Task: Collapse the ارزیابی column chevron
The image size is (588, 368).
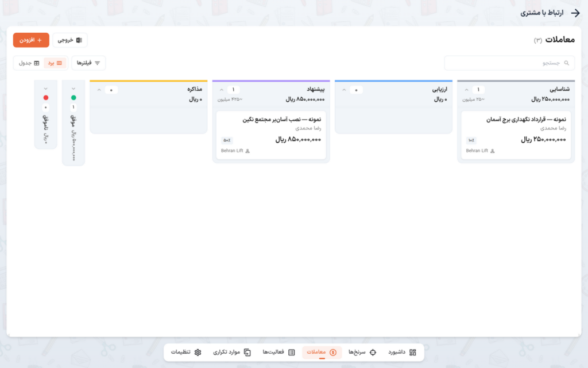Action: tap(344, 90)
